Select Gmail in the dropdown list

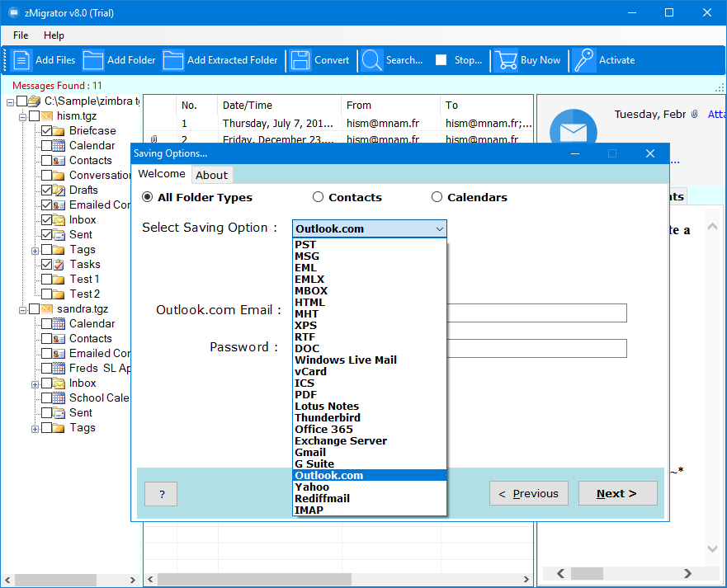click(370, 452)
